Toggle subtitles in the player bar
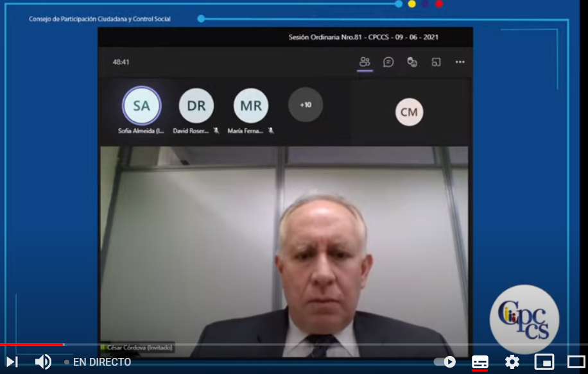This screenshot has width=588, height=374. coord(480,362)
